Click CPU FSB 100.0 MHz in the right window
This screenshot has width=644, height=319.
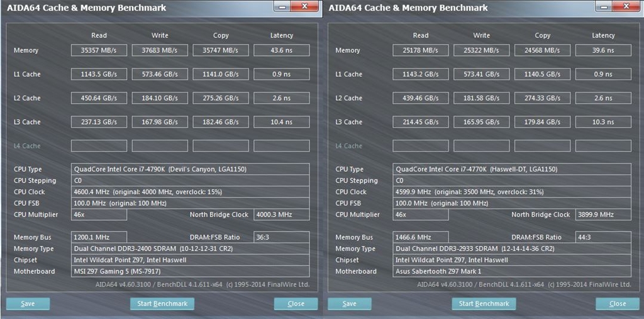[512, 203]
